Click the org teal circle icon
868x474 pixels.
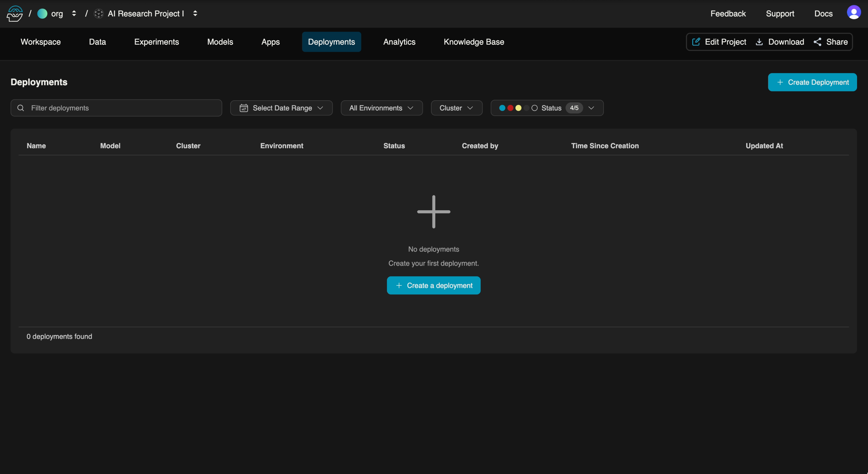point(42,14)
